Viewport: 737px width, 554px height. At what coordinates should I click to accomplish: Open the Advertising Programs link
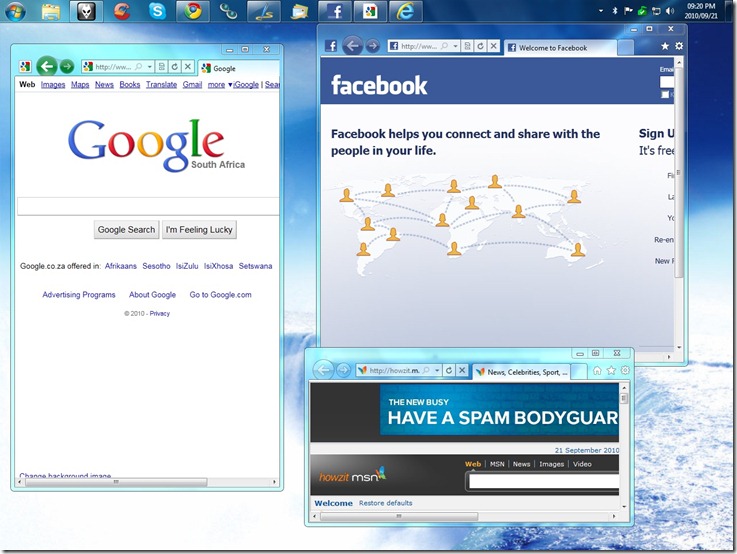[x=79, y=295]
